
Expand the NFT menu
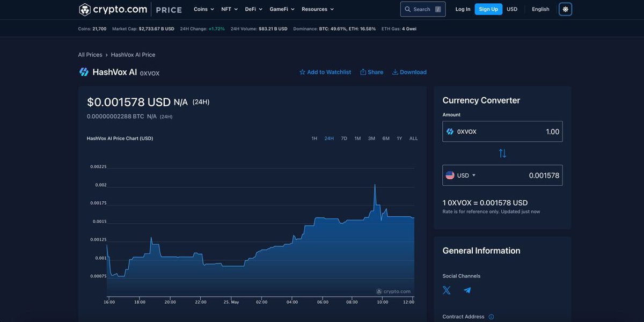230,9
